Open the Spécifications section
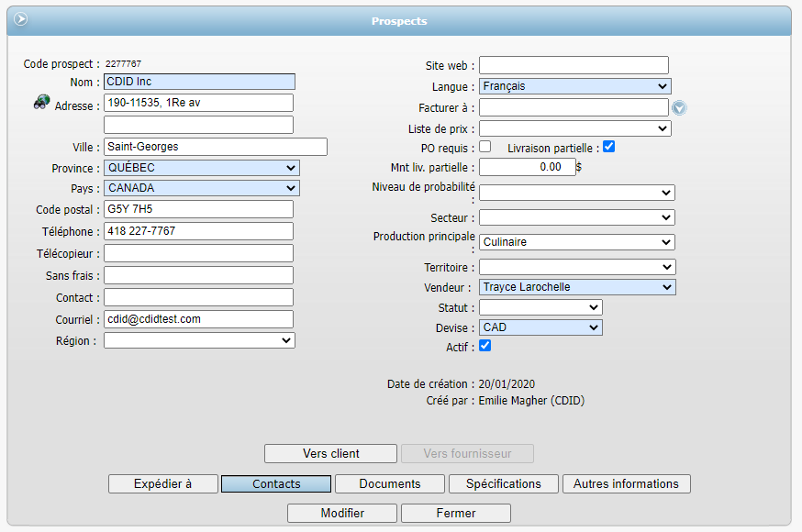802x532 pixels. click(503, 484)
